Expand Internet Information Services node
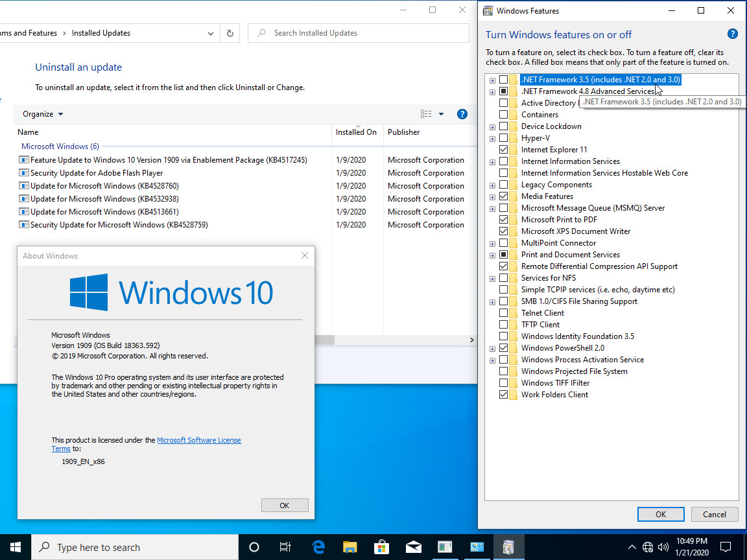Image resolution: width=747 pixels, height=560 pixels. point(492,162)
